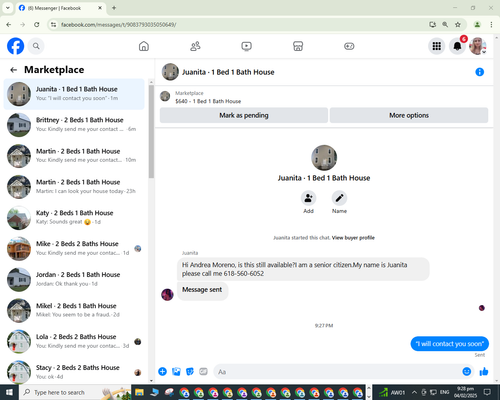The width and height of the screenshot is (500, 400).
Task: Open a new browser tab
Action: (114, 8)
